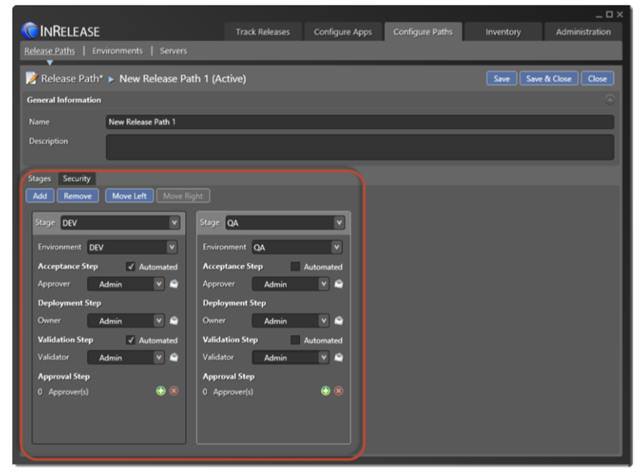Collapse the General Information section
The height and width of the screenshot is (473, 640).
tap(609, 100)
